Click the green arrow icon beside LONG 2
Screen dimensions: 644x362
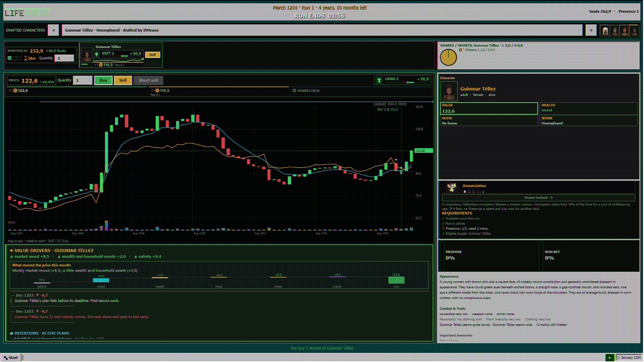379,80
